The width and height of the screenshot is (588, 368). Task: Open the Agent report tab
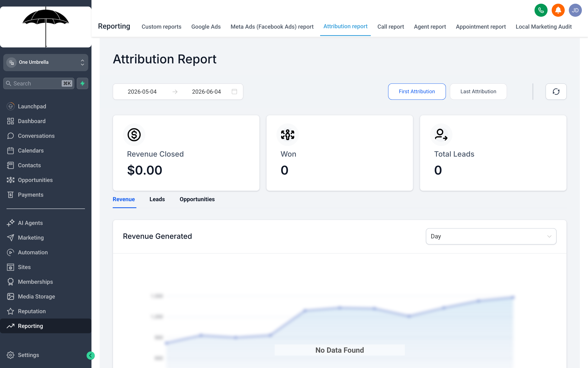[430, 27]
